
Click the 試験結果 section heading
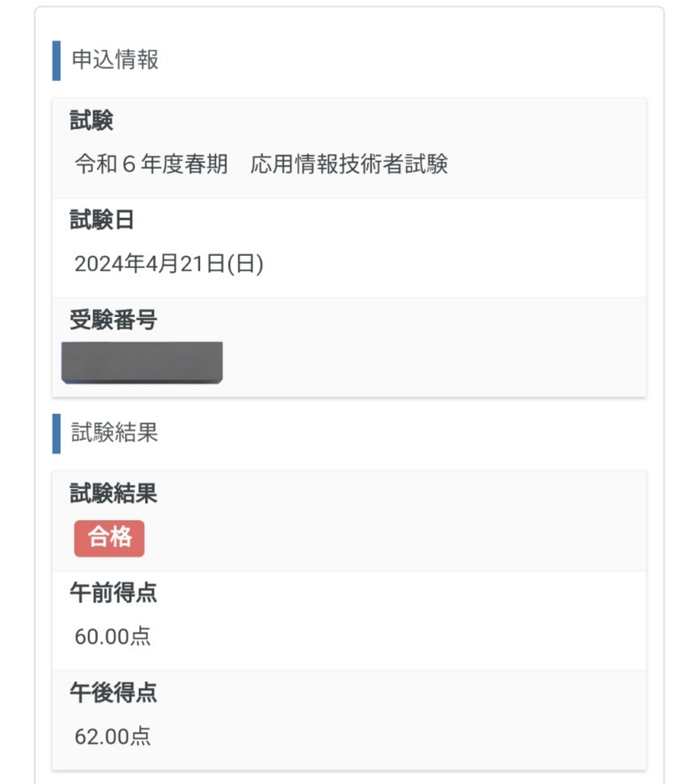coord(114,432)
